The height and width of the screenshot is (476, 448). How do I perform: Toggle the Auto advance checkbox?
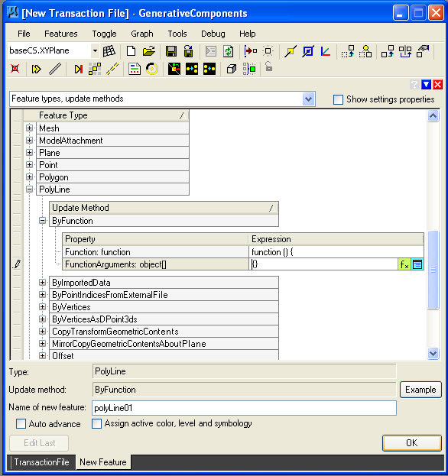click(x=21, y=424)
